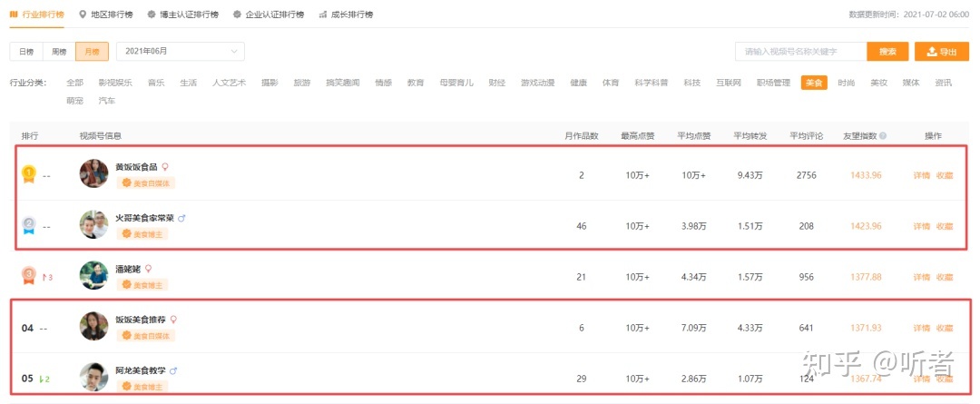Click the 导出 export button
The height and width of the screenshot is (404, 980).
click(941, 52)
